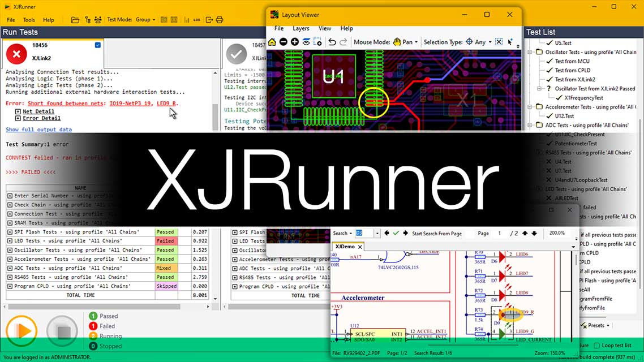
Task: Click the LED9_R net link in error
Action: tap(166, 103)
